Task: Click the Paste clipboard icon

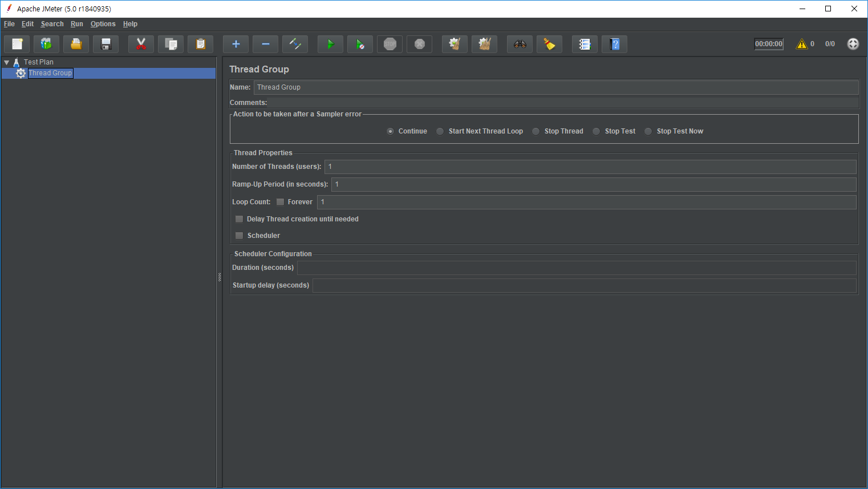Action: point(200,44)
